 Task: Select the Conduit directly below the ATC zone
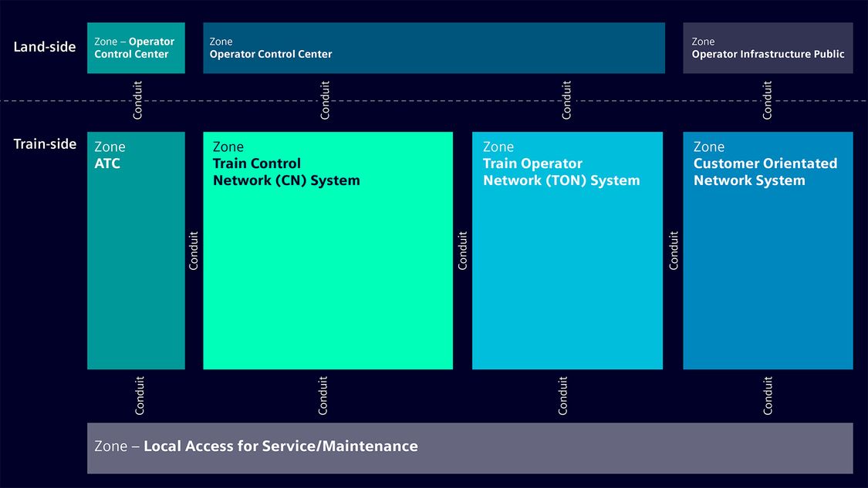coord(140,395)
